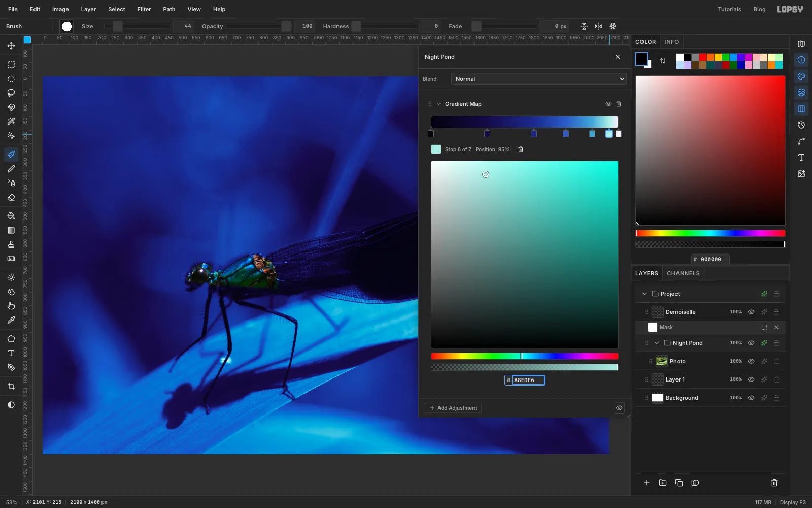Toggle Gradient Map adjustment visibility

(608, 104)
